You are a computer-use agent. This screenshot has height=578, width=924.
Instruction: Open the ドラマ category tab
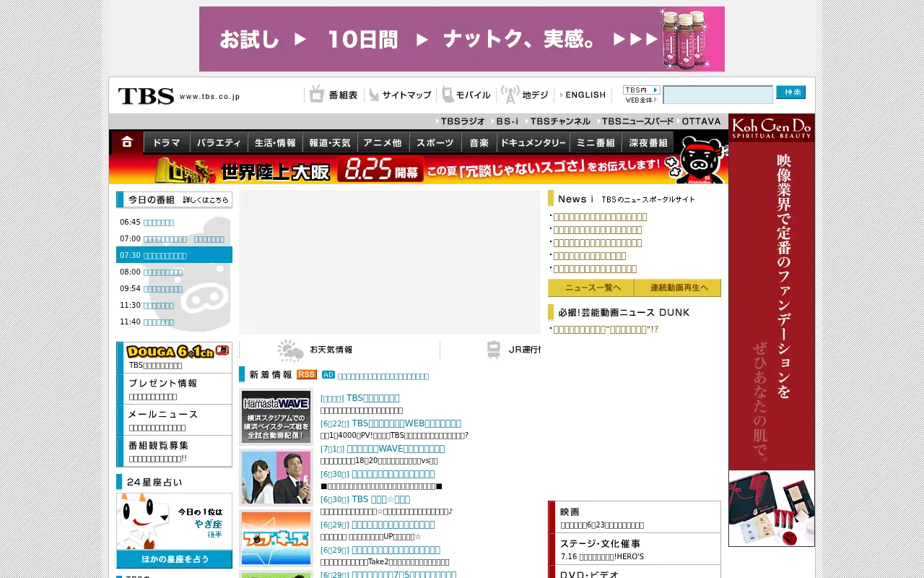[x=167, y=142]
